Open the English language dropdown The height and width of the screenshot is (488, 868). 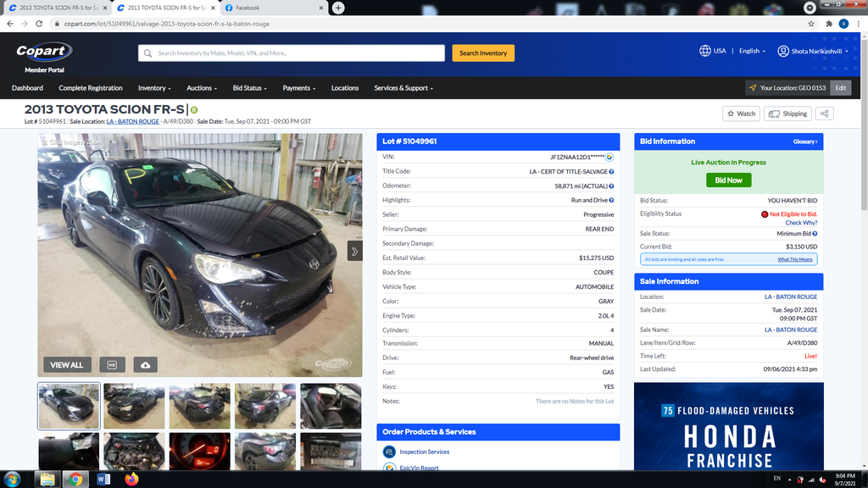tap(753, 51)
